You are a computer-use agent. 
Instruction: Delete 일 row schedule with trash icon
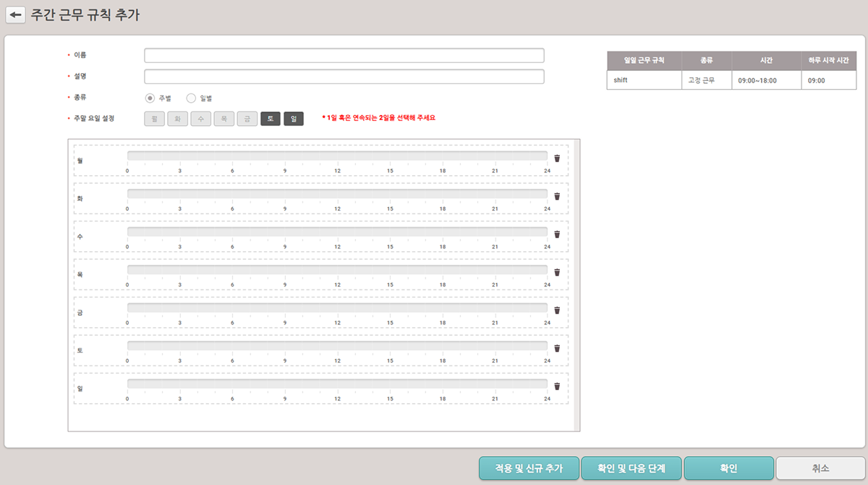[x=557, y=387]
